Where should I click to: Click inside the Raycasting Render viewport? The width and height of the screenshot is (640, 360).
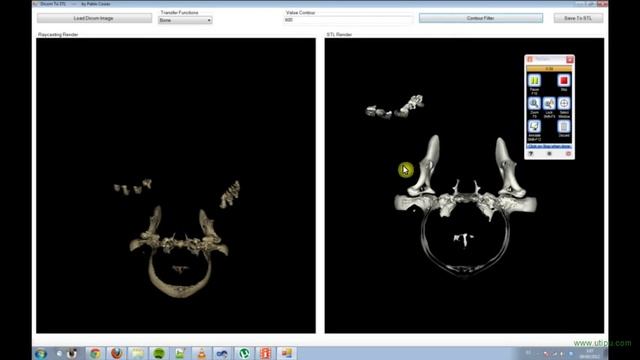coord(176,186)
